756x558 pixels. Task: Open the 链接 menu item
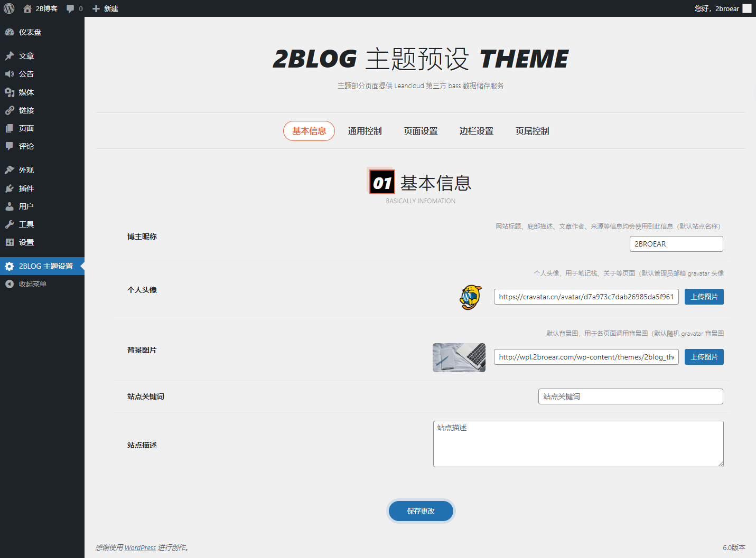pos(42,110)
